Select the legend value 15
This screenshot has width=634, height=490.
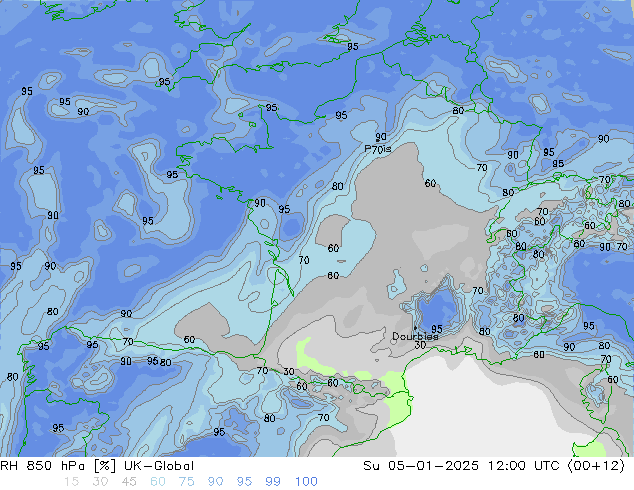[x=71, y=482]
